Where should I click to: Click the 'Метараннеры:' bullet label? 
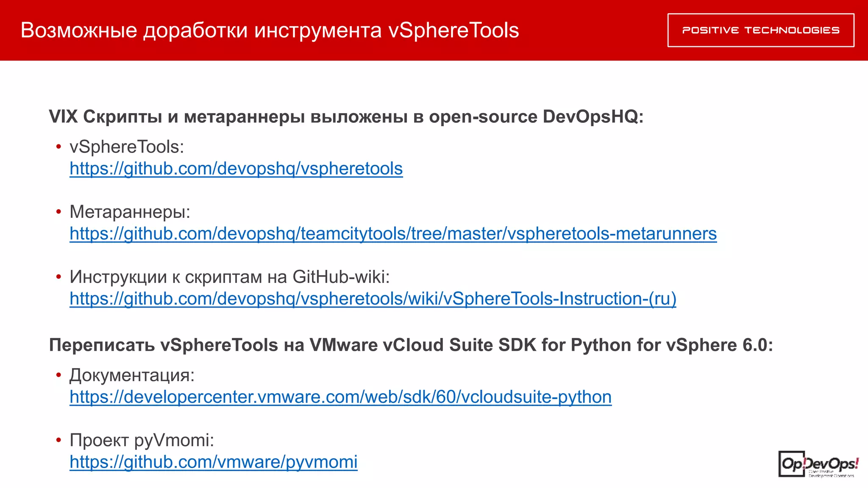(130, 212)
